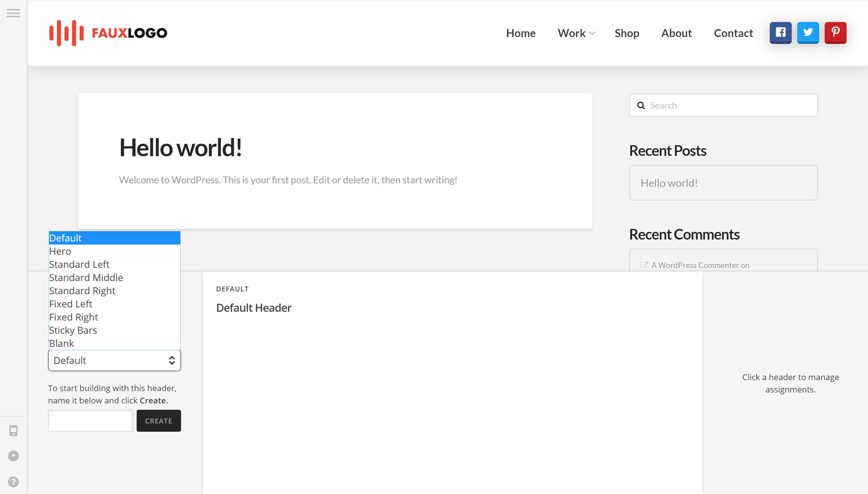
Task: Choose Standard Right template option
Action: [114, 291]
